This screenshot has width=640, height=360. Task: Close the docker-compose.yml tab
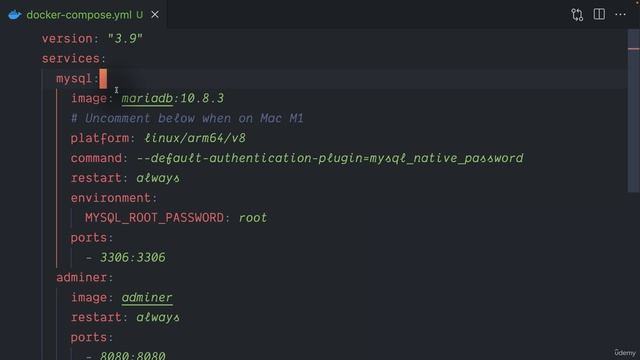point(155,15)
